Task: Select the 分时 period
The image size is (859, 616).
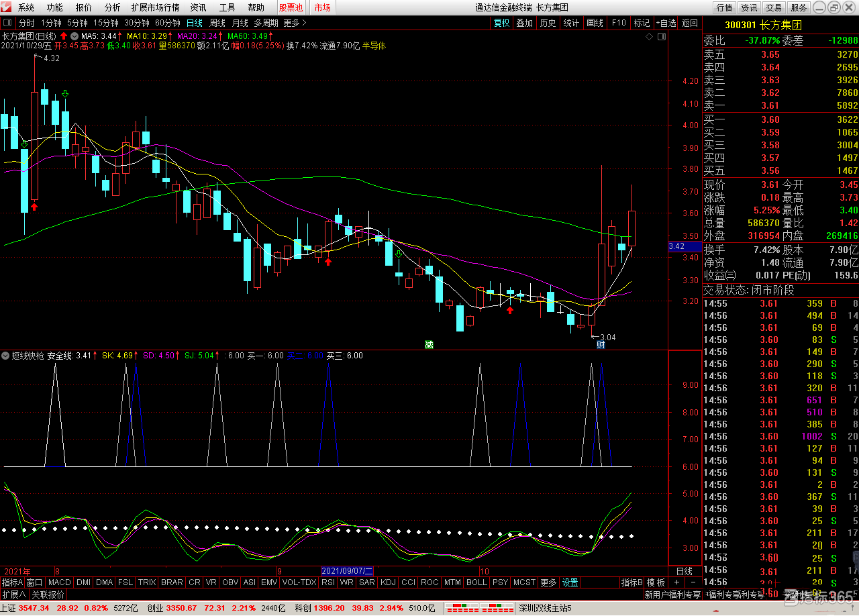Action: 26,23
